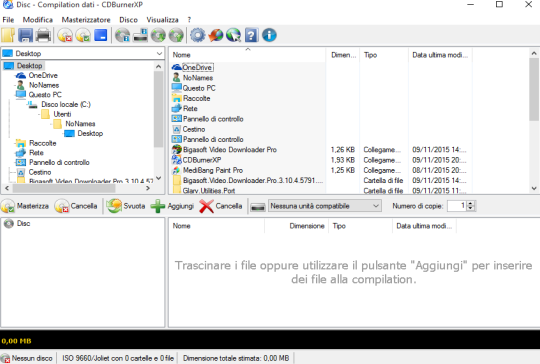Image resolution: width=540 pixels, height=364 pixels.
Task: Click the Nessun disco status icon
Action: tap(5, 358)
